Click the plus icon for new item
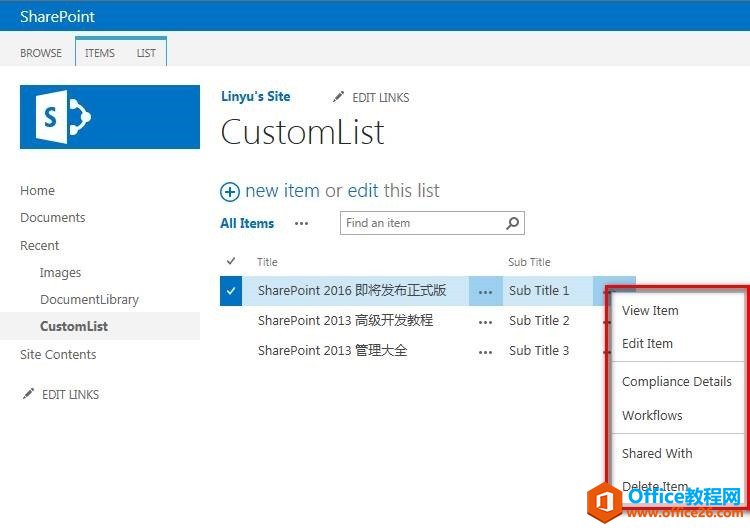Screen dimensions: 750x530 [x=230, y=192]
